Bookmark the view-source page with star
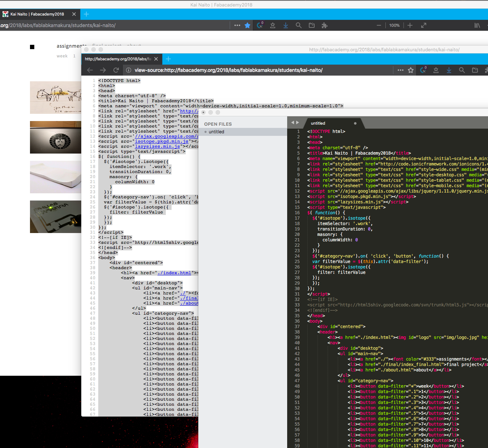This screenshot has height=448, width=488. 411,70
